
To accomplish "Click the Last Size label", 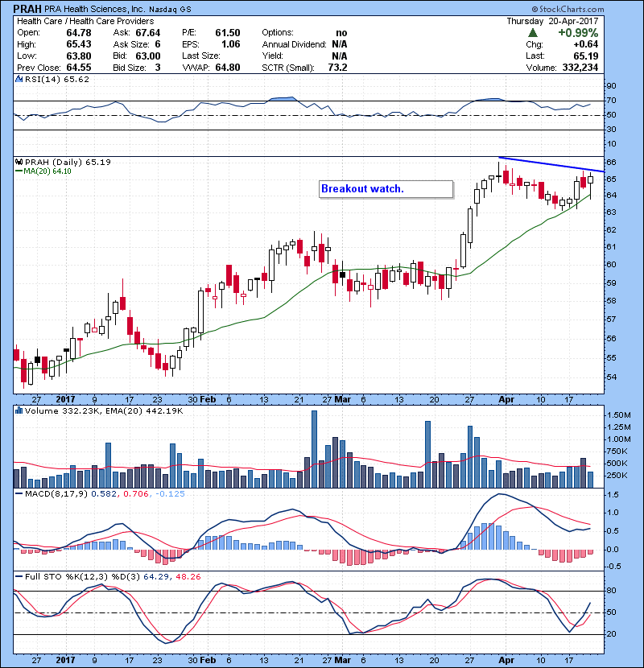I will [200, 56].
